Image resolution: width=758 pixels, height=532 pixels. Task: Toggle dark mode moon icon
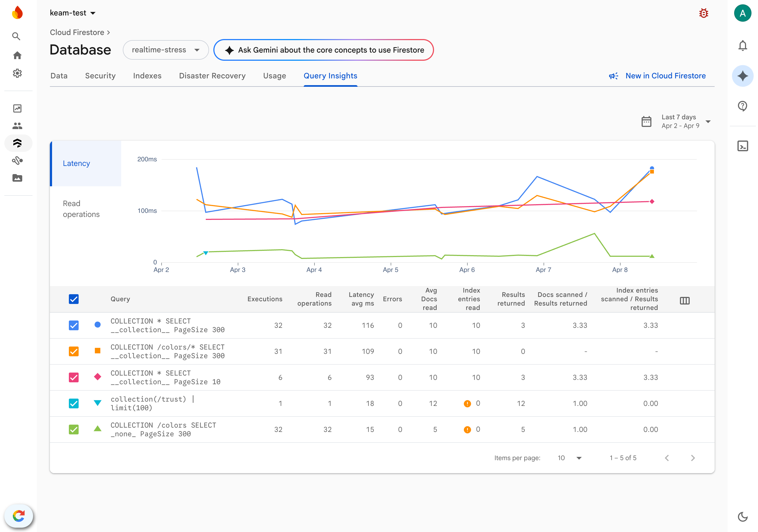(x=743, y=517)
